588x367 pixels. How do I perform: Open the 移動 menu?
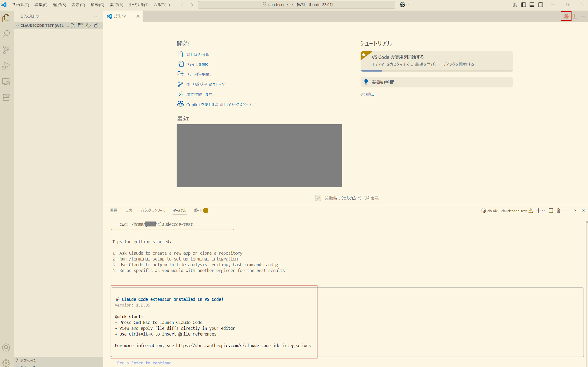tap(97, 5)
